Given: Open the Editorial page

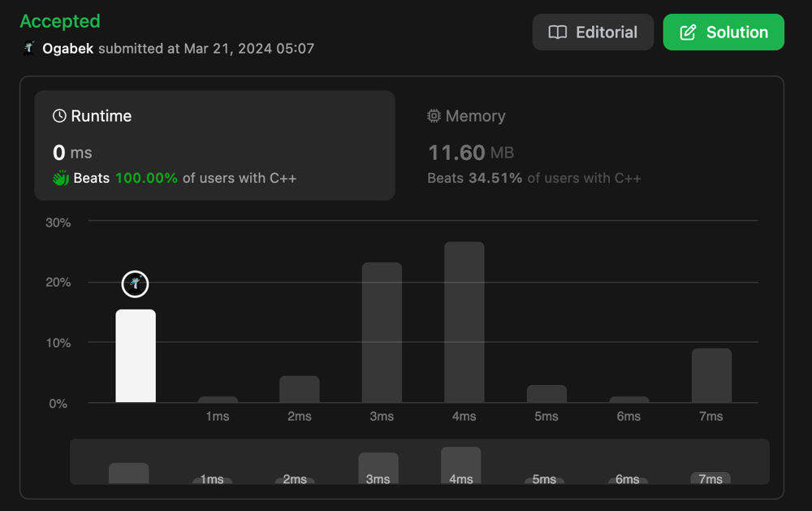Looking at the screenshot, I should [x=593, y=32].
